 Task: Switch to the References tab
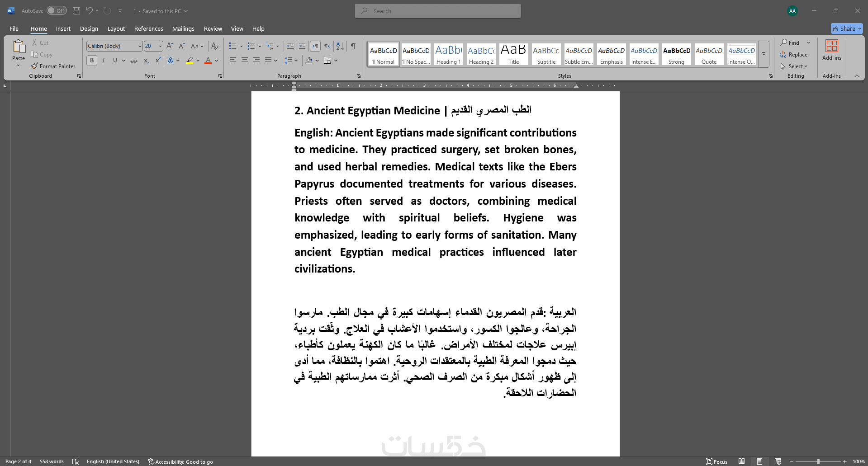(149, 29)
